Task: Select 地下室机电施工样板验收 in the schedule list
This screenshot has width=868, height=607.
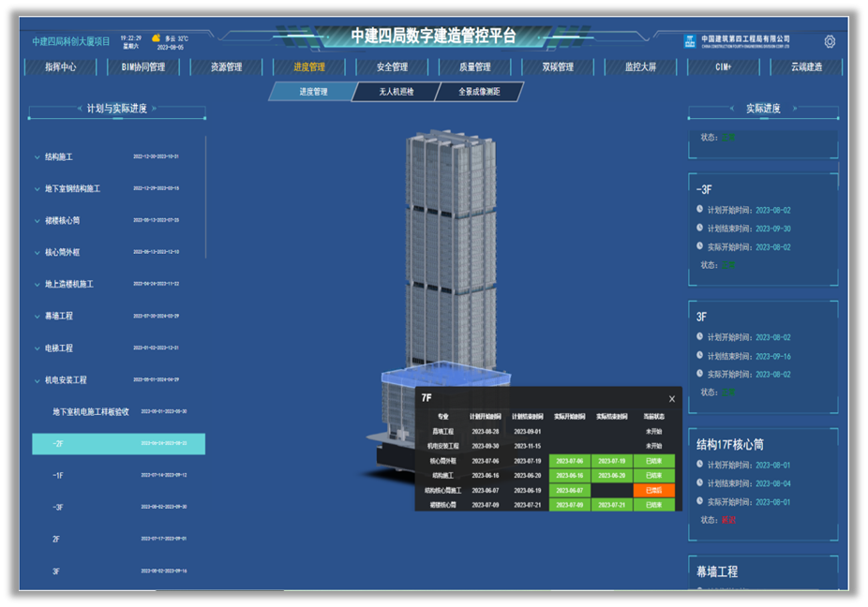Action: pos(90,412)
